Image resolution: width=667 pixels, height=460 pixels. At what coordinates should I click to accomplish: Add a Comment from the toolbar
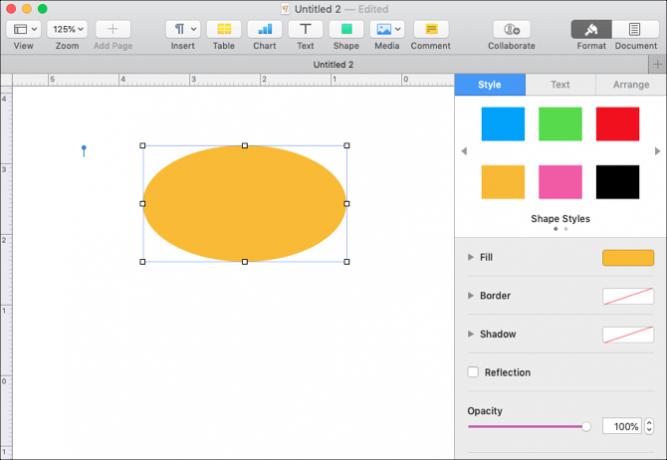click(431, 29)
